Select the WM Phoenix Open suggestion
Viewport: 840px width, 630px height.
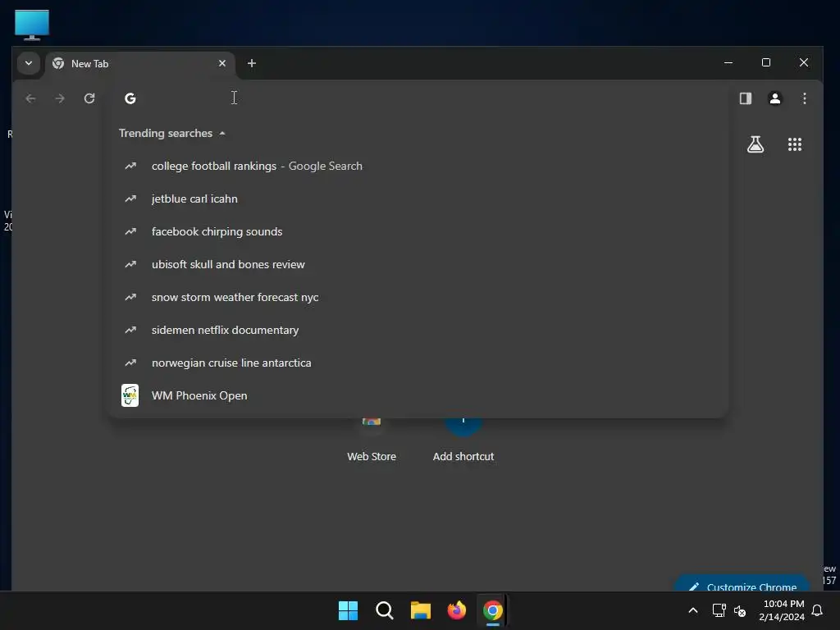click(x=418, y=395)
